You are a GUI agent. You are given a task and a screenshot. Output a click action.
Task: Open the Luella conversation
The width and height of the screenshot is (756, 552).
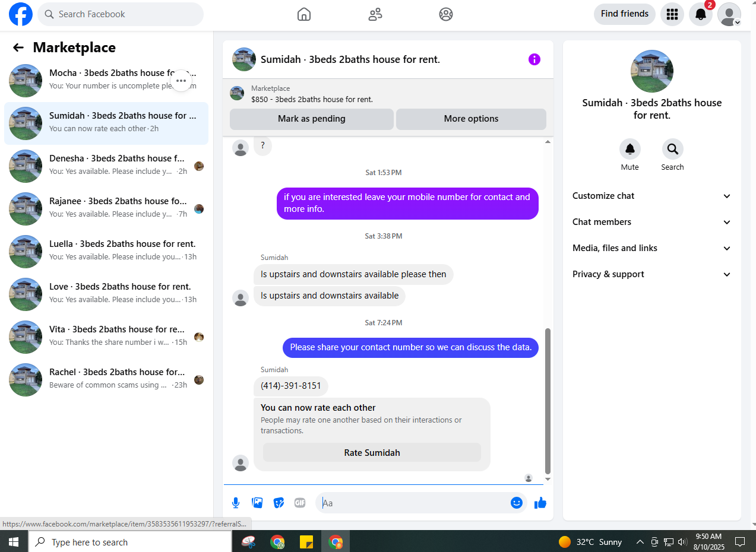pos(106,252)
